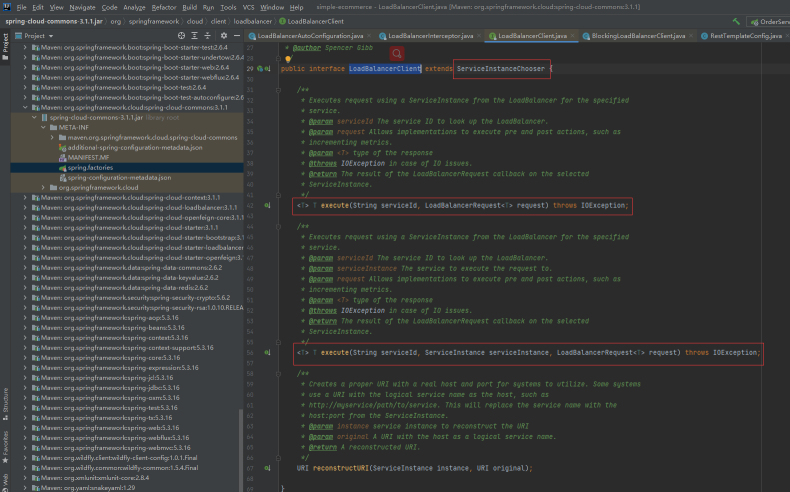Open Project panel settings gear
Image resolution: width=790 pixels, height=492 pixels.
click(225, 35)
